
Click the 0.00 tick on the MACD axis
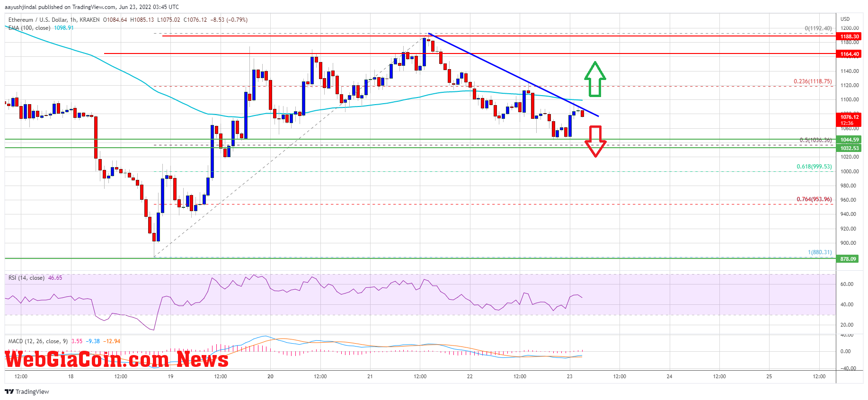coord(845,351)
